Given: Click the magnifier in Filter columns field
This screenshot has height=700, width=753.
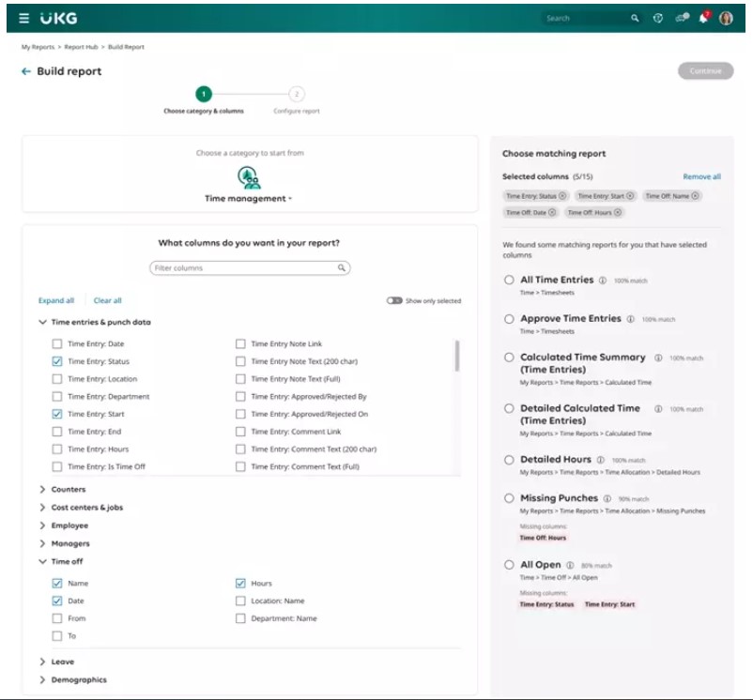Looking at the screenshot, I should [x=342, y=268].
